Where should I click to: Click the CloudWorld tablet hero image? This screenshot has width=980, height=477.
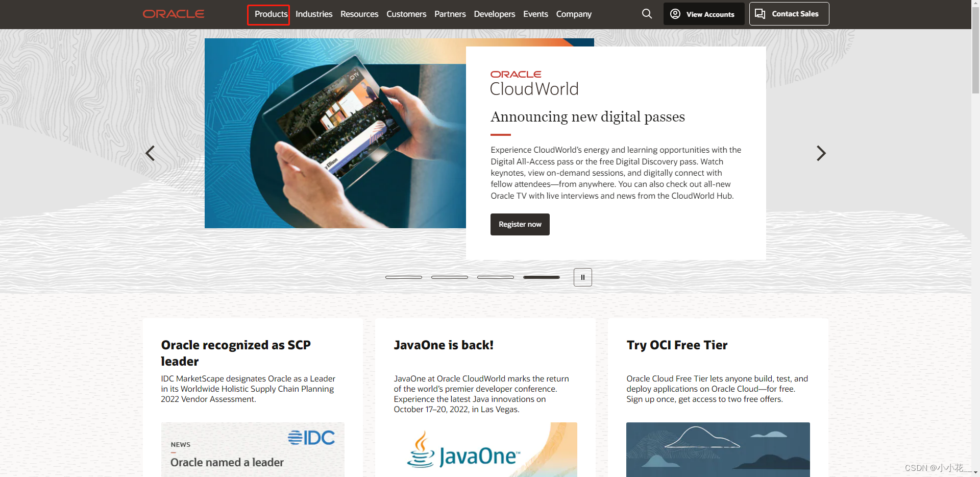pos(335,133)
